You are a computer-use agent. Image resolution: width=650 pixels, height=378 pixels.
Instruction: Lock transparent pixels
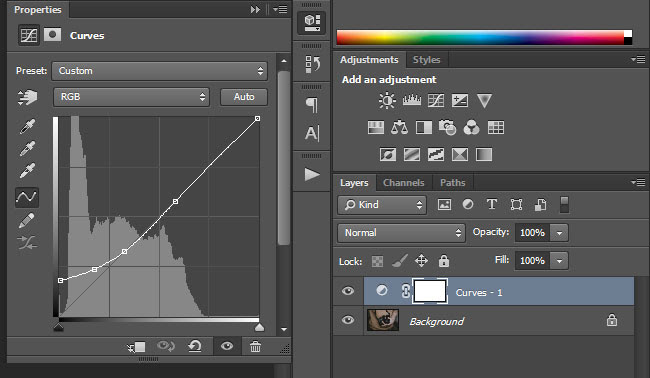coord(377,261)
